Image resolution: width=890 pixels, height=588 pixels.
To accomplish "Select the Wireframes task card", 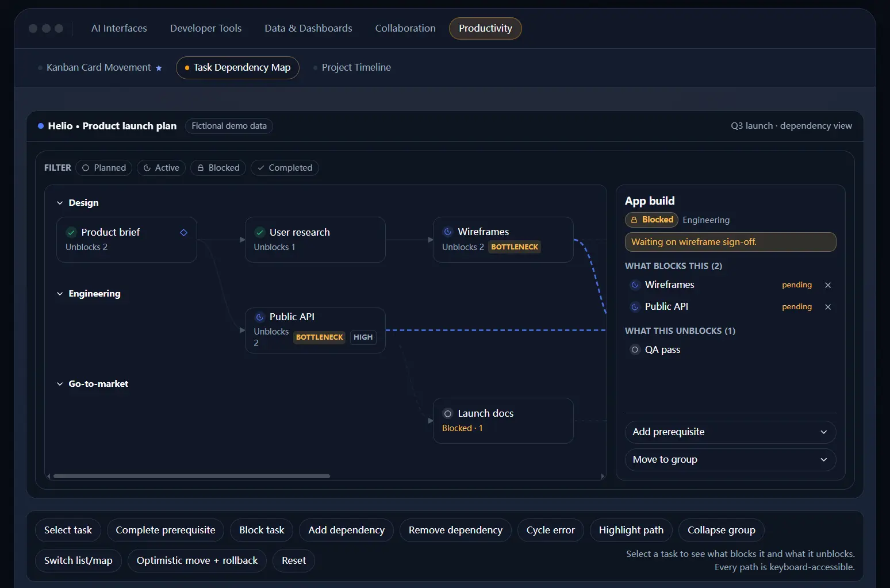I will [503, 240].
